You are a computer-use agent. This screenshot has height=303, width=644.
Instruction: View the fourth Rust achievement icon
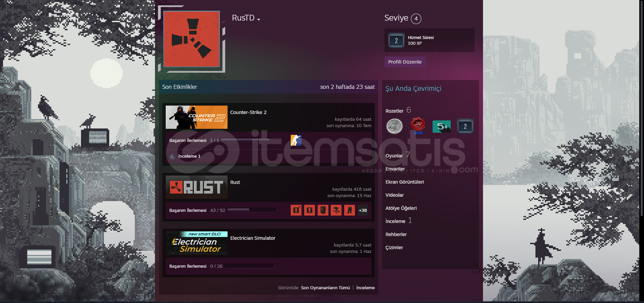click(336, 210)
